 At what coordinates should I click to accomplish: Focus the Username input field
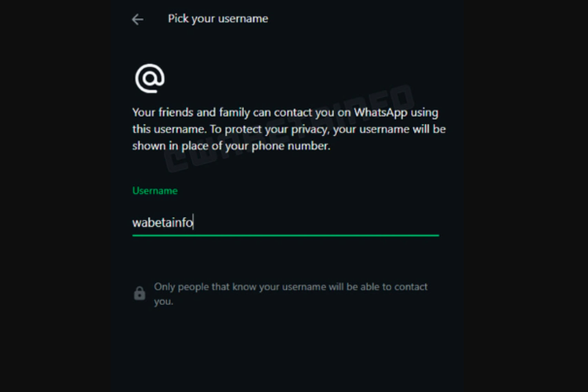285,223
